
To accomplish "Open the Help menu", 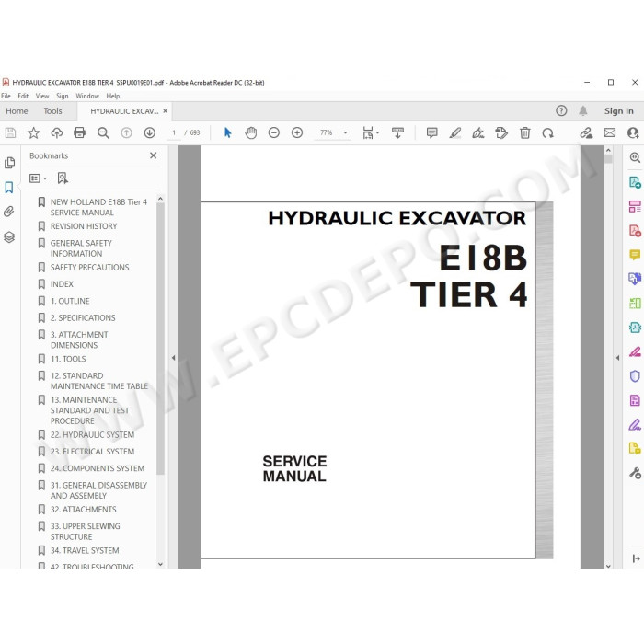I will [x=113, y=96].
